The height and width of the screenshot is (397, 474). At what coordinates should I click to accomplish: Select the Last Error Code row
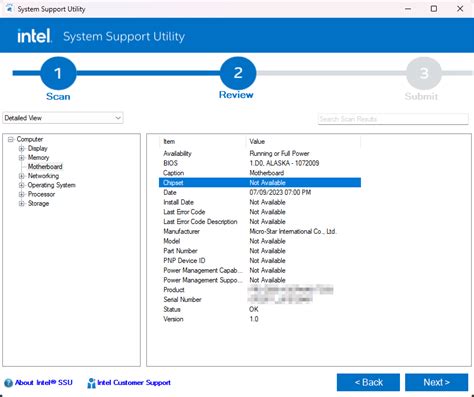click(x=260, y=212)
